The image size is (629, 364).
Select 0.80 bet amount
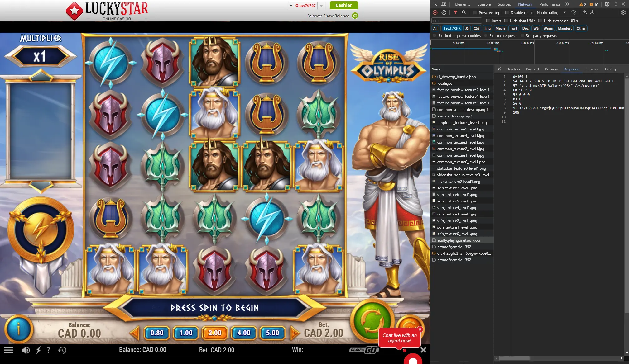pos(157,333)
